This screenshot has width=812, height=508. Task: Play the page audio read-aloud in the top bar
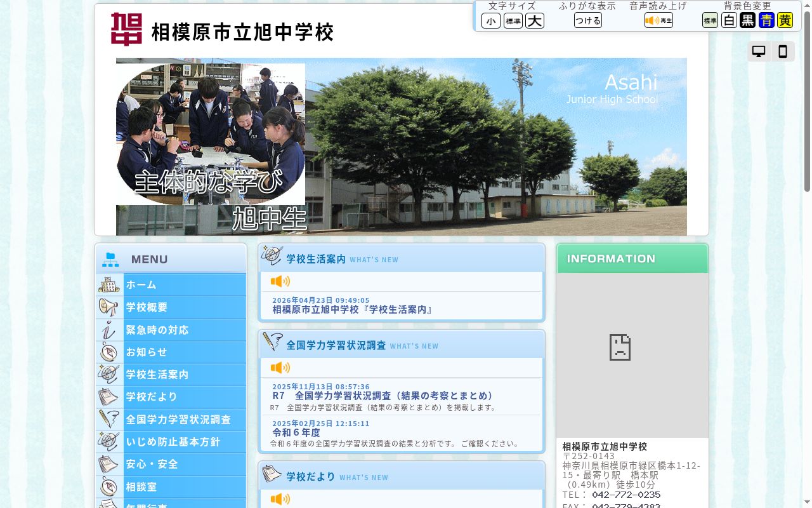click(658, 20)
